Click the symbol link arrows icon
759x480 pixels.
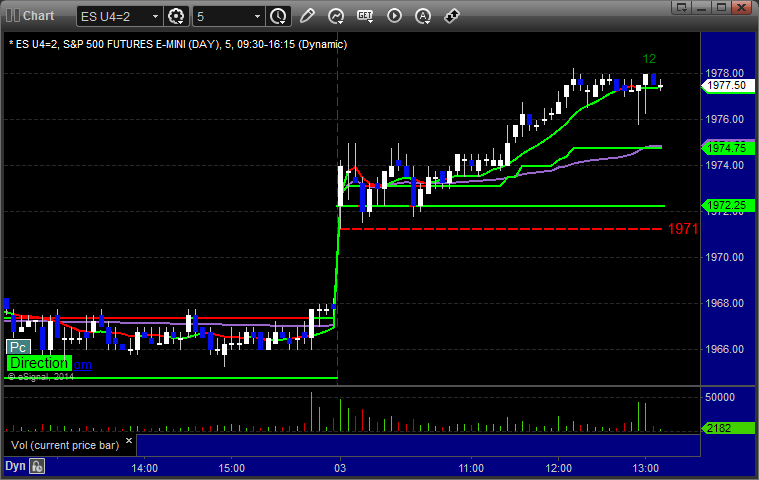tap(452, 16)
